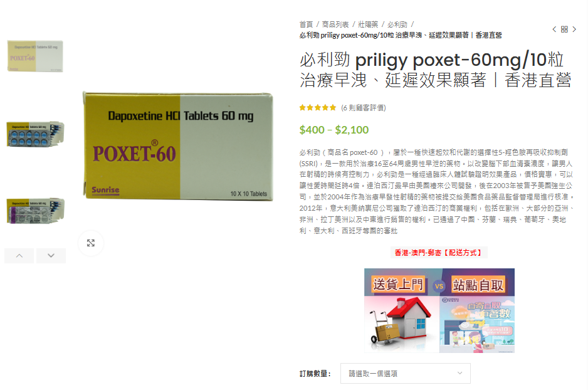Click the 送貨上門 vs 站點自取 banner
Screen dimensions: 588x390
click(x=439, y=310)
